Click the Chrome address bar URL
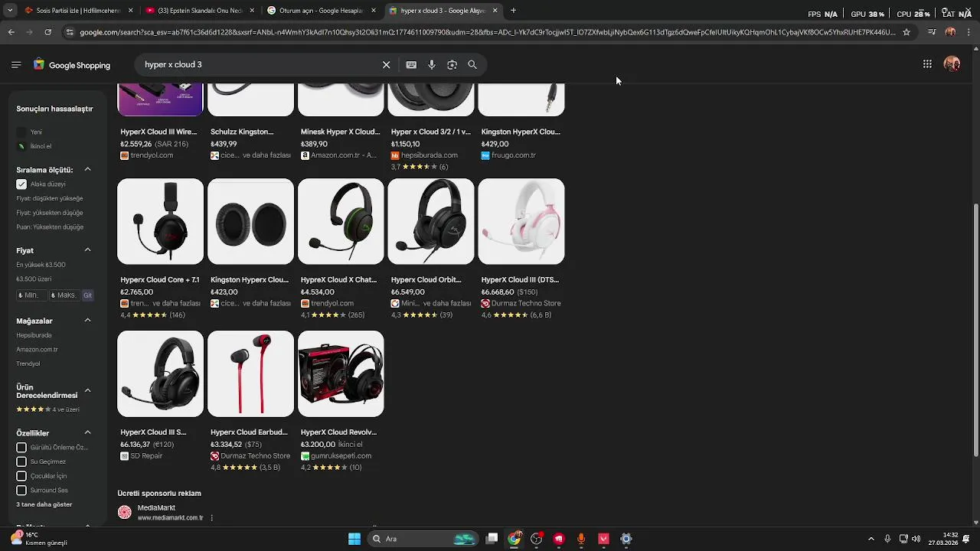 coord(487,32)
